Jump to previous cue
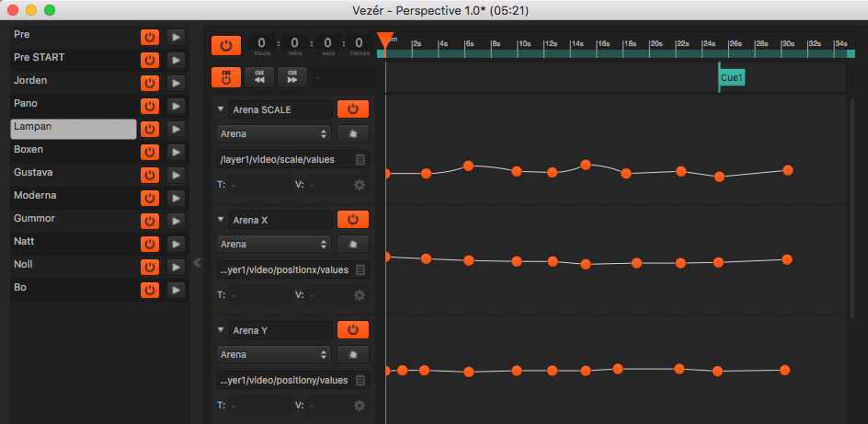 coord(259,77)
